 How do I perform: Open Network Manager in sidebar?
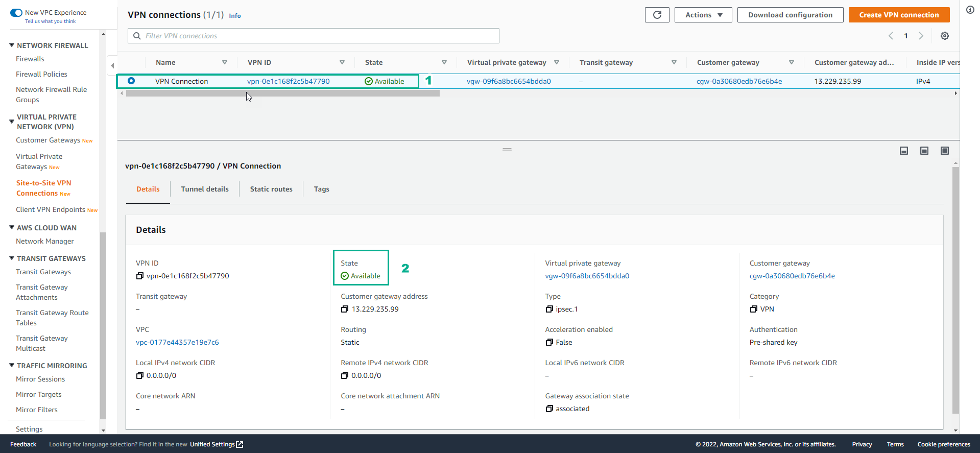click(45, 241)
